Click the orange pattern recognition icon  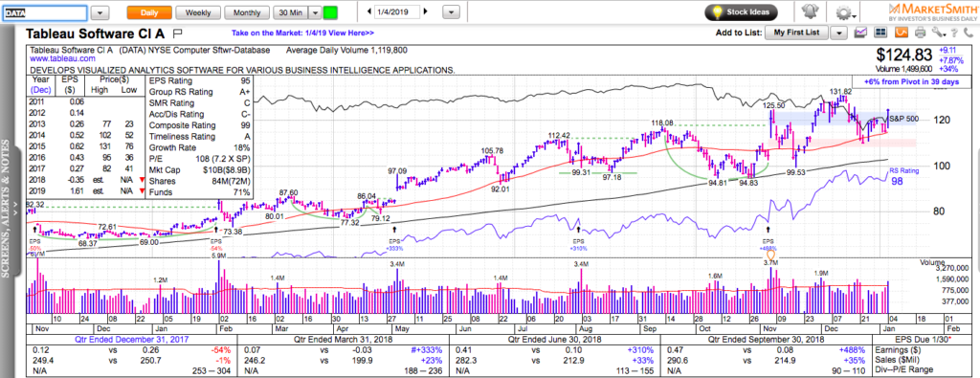point(902,33)
